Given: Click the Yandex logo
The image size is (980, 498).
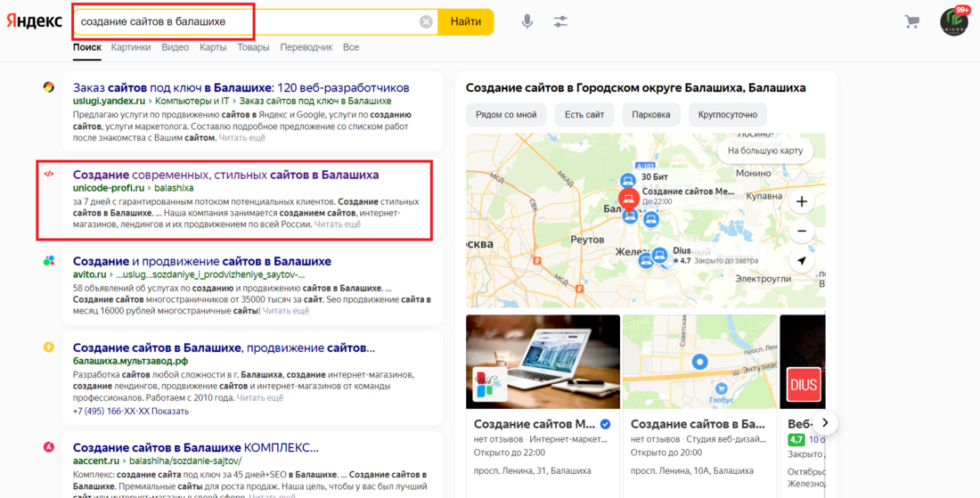Looking at the screenshot, I should pos(35,21).
